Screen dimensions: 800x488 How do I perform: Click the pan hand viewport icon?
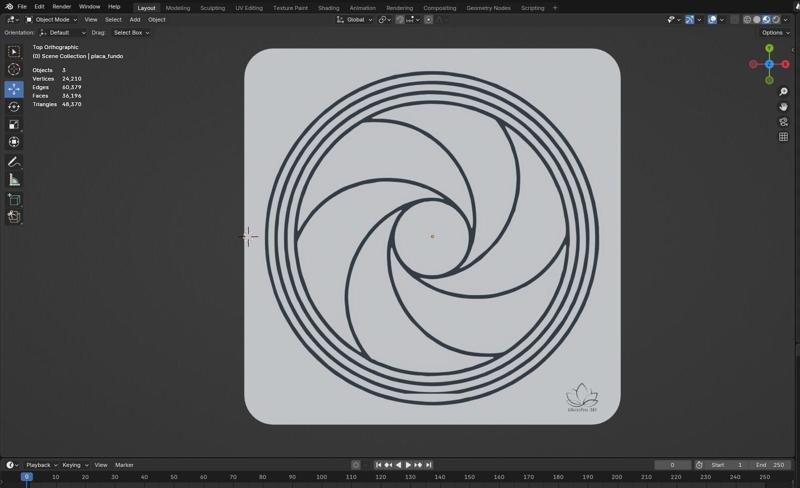[783, 107]
